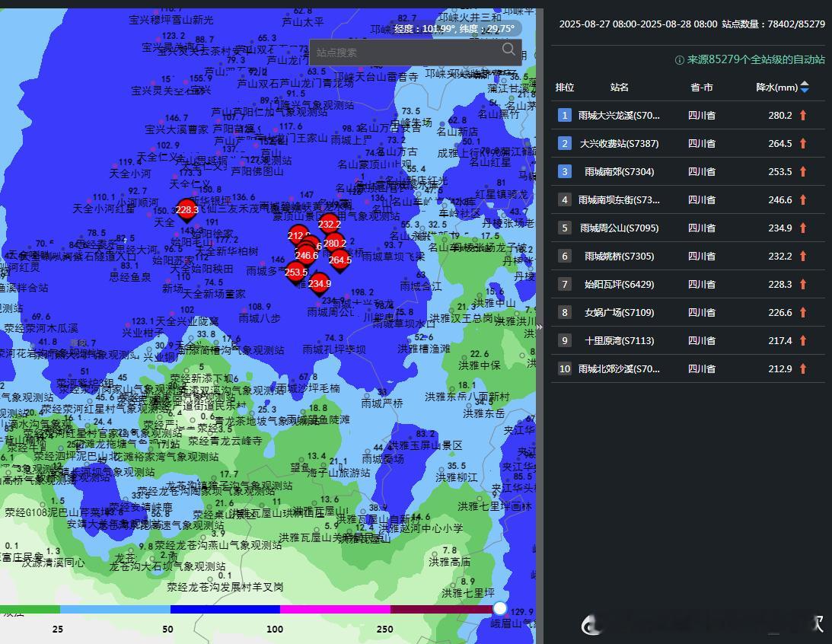Select station row 雨城大兴龙溪(S70...
This screenshot has width=832, height=644.
(x=687, y=115)
